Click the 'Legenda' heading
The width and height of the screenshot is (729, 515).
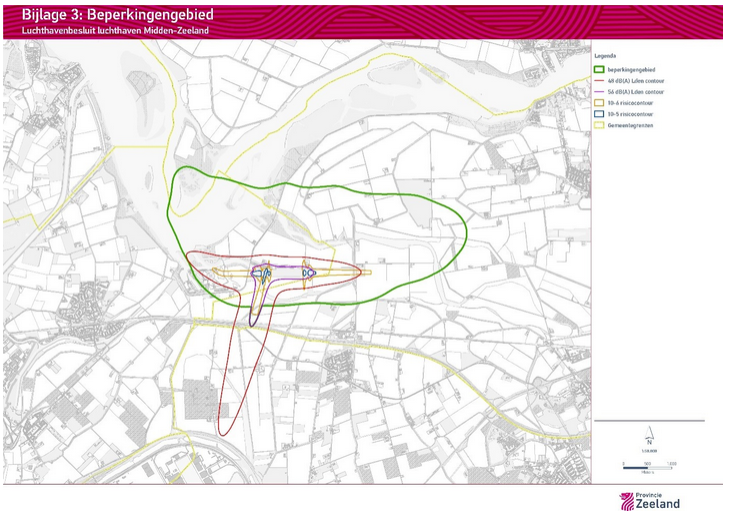coord(605,56)
